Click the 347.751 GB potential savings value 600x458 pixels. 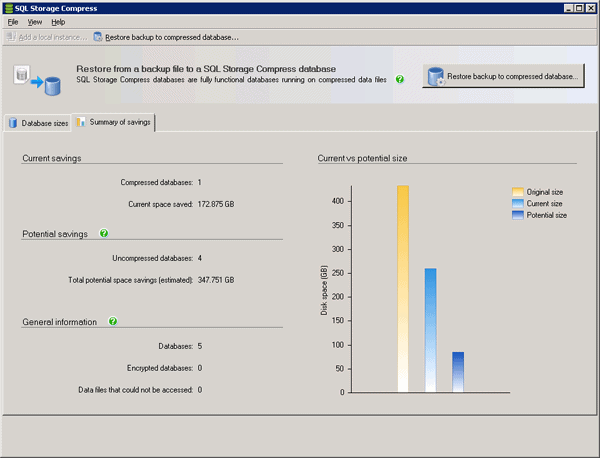[216, 280]
